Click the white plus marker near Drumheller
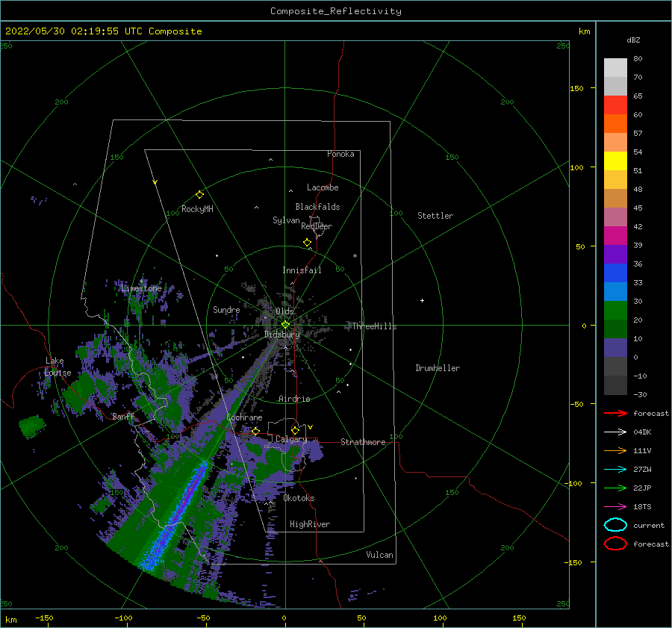The width and height of the screenshot is (672, 628). (x=422, y=300)
